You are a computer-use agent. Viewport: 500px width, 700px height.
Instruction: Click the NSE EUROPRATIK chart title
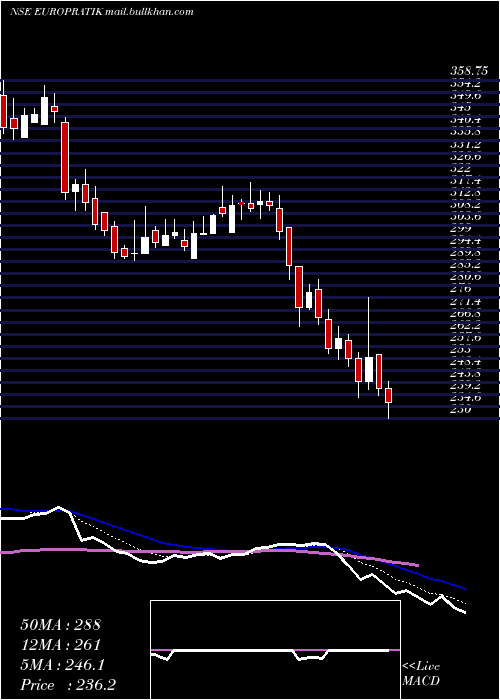56,12
